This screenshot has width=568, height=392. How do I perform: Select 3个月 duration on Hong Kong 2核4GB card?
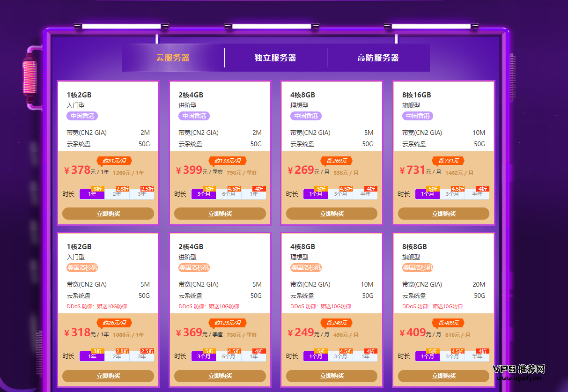pos(204,194)
